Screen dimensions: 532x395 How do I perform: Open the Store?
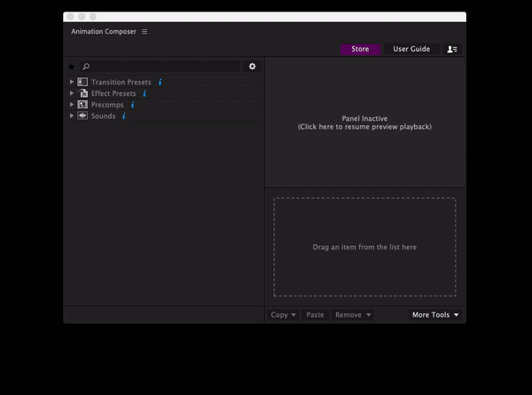(x=360, y=49)
